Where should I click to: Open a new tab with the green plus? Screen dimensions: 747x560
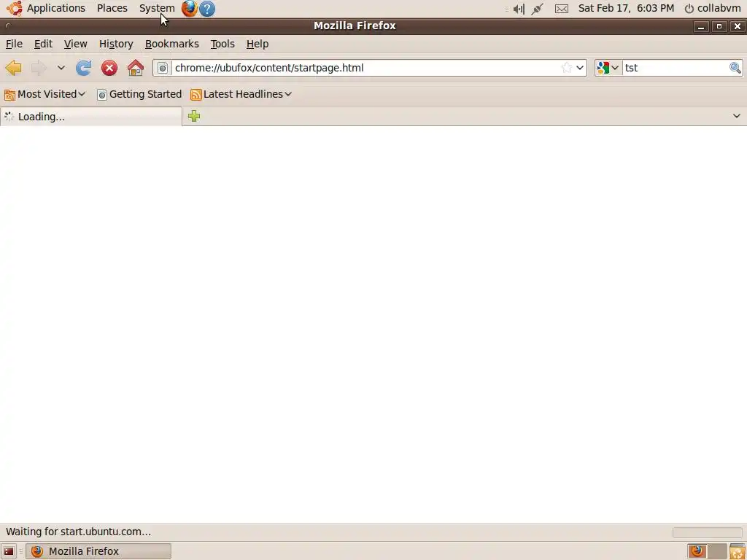click(x=194, y=116)
